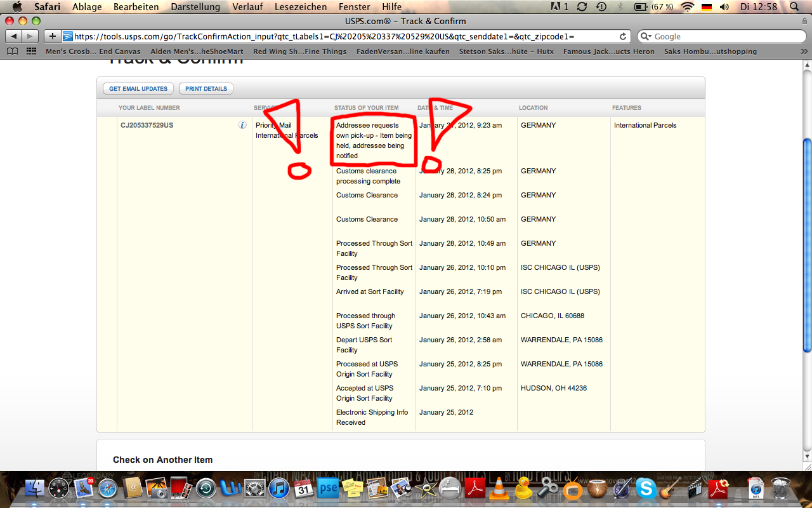812x508 pixels.
Task: Open the Darstellung menu
Action: (195, 7)
